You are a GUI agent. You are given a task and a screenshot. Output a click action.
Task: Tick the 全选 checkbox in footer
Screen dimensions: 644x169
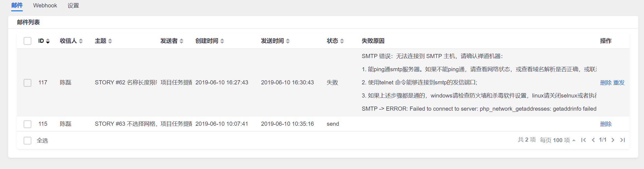27,141
